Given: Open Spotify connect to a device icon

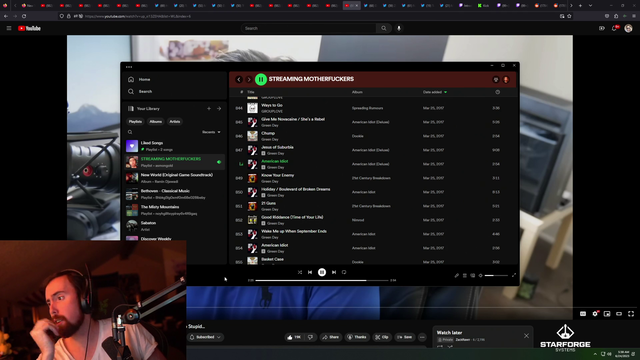Looking at the screenshot, I should coord(473,276).
